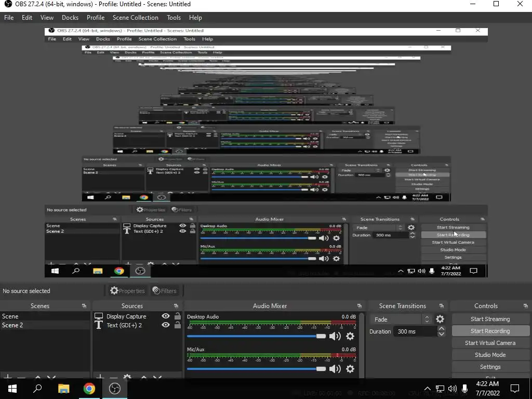Pop out the Scenes dock float icon
532x399 pixels.
coord(84,306)
